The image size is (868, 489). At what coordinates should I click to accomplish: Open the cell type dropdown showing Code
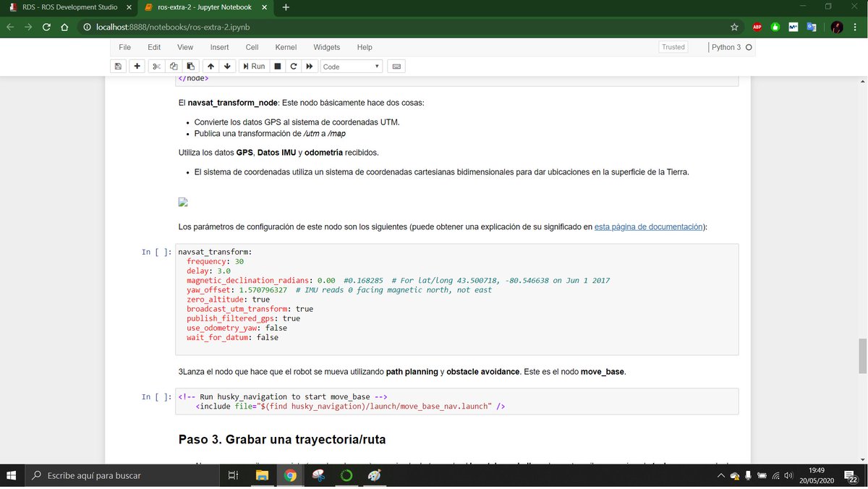click(x=351, y=67)
